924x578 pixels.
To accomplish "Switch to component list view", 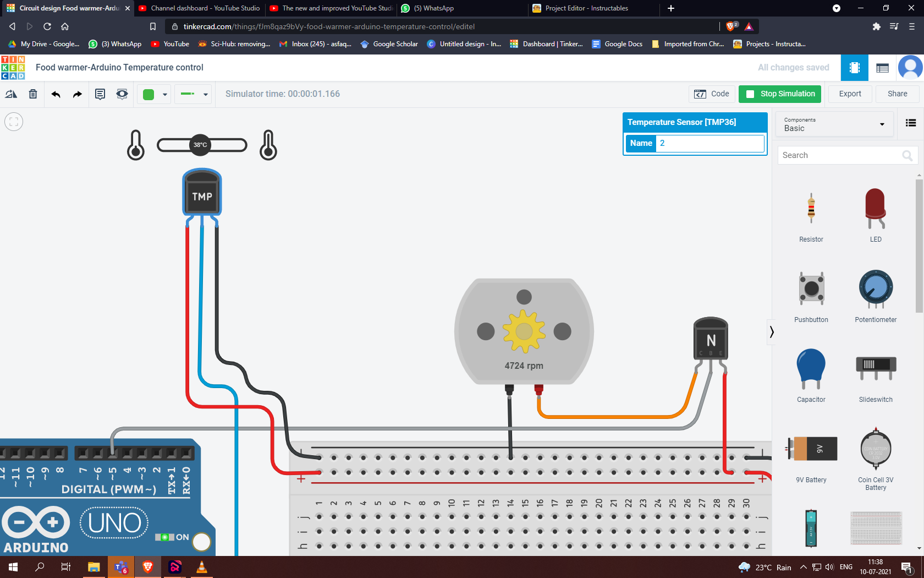I will coord(910,123).
